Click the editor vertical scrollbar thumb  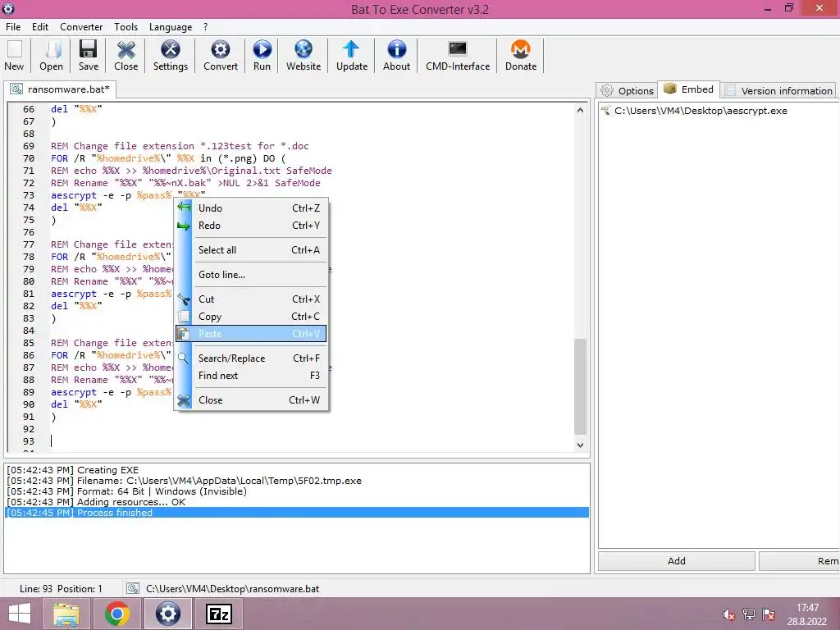pyautogui.click(x=580, y=386)
